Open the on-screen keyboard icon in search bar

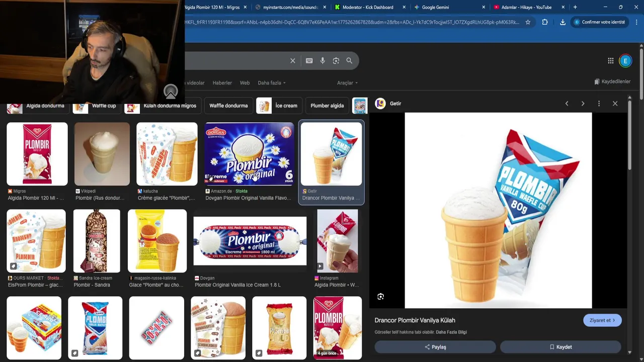pos(309,61)
